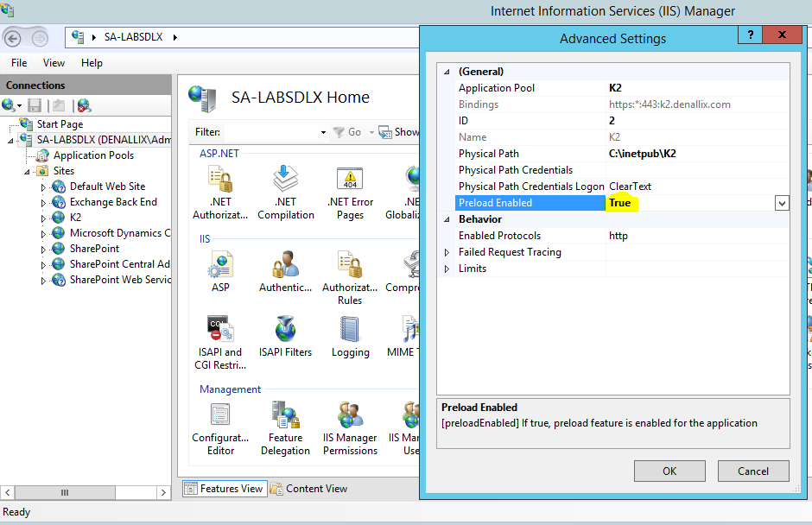Select SharePoint Central Admin site
The image size is (812, 525).
click(119, 264)
